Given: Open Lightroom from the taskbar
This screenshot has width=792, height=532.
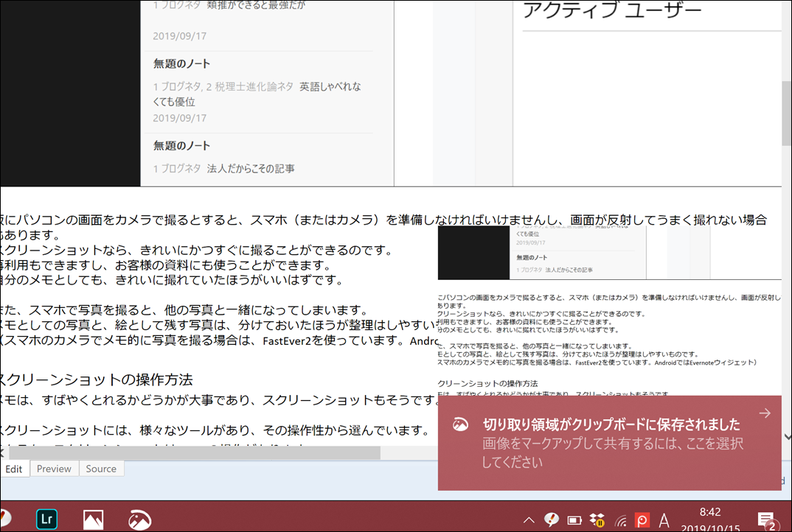Looking at the screenshot, I should (46, 519).
